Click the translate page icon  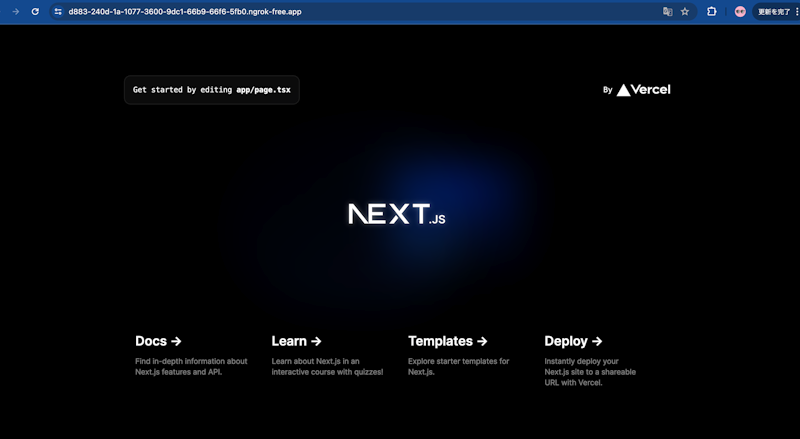(667, 11)
